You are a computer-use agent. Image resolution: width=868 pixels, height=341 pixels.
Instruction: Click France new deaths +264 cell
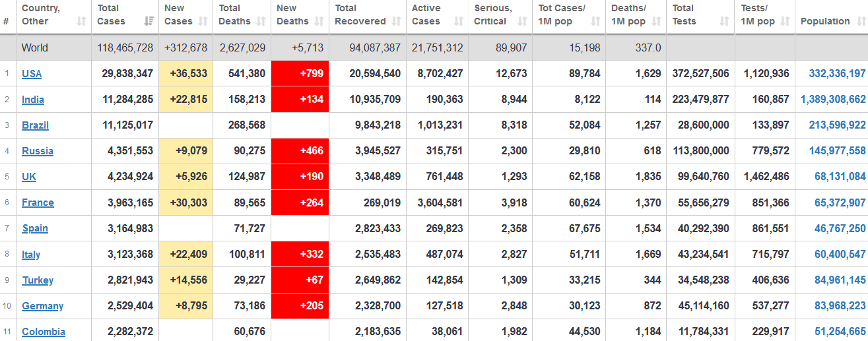pos(300,202)
